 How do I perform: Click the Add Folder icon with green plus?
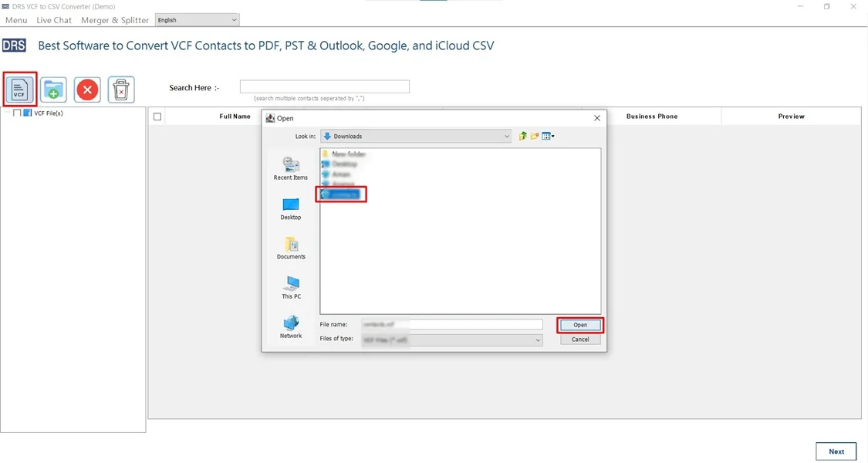pyautogui.click(x=52, y=89)
